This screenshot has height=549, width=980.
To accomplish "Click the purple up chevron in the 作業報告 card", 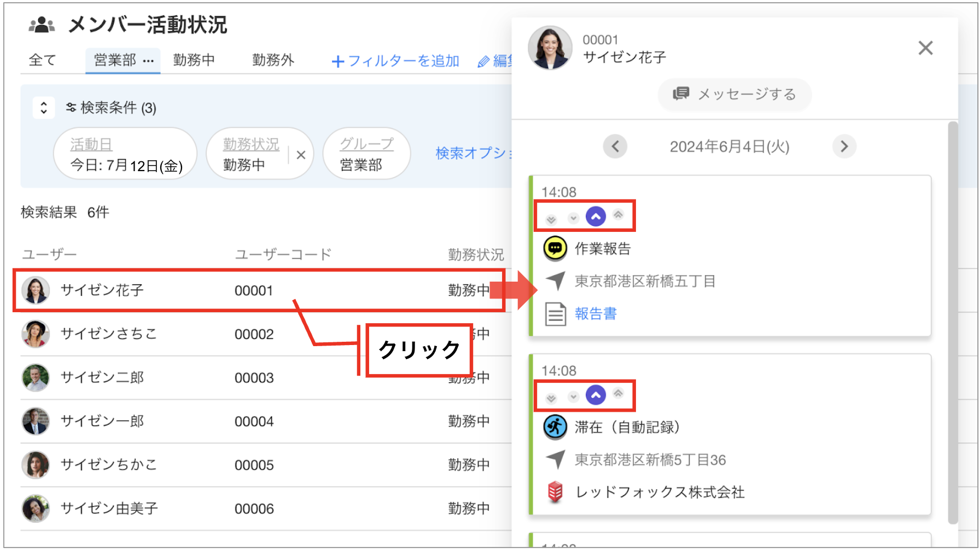I will tap(596, 217).
